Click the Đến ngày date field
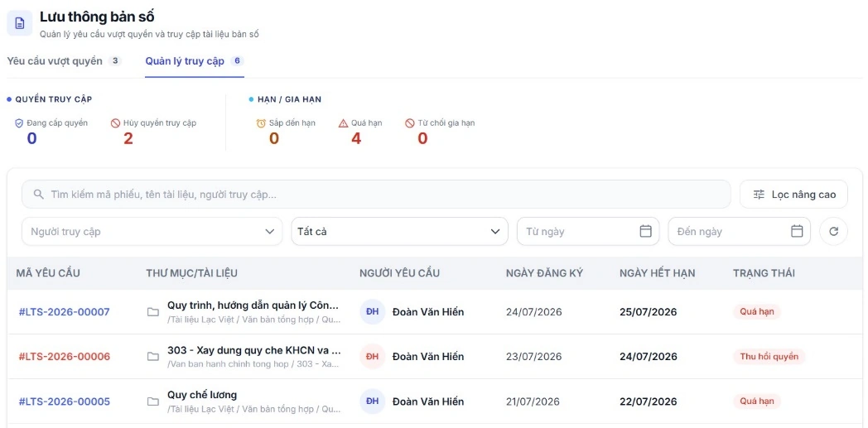 pyautogui.click(x=739, y=232)
